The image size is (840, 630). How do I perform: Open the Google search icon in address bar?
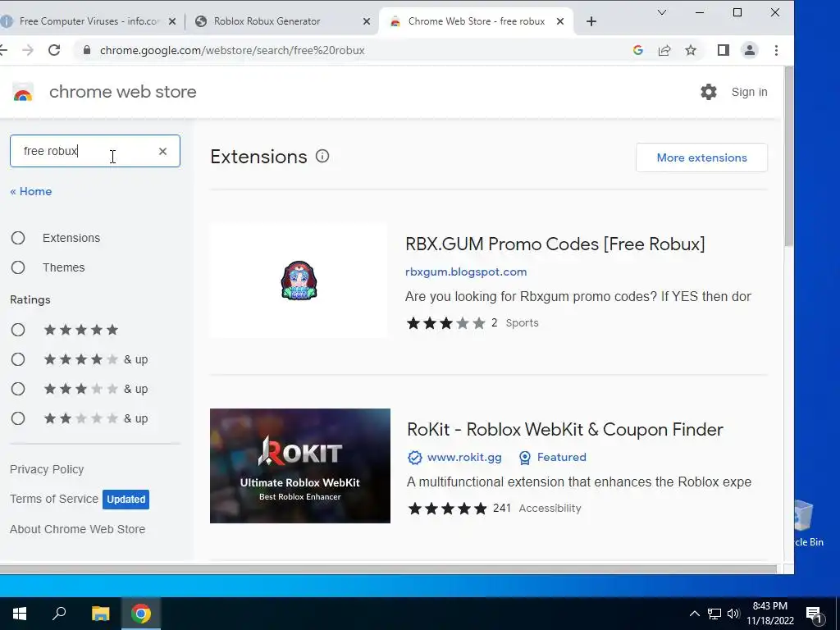(x=637, y=50)
